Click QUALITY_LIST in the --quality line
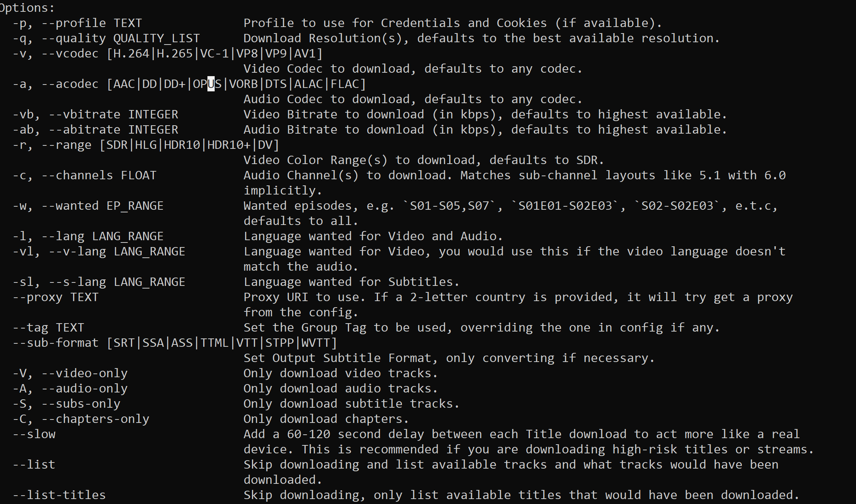This screenshot has height=504, width=856. coord(156,38)
